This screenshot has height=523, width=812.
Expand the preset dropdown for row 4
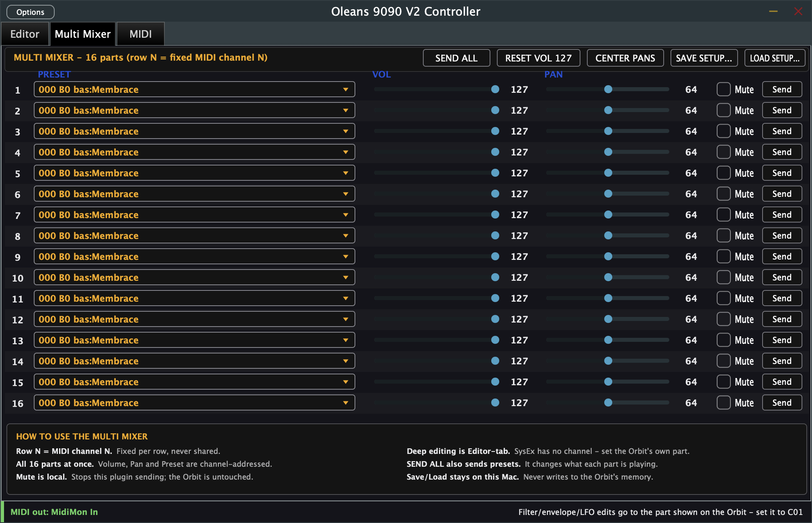point(195,152)
